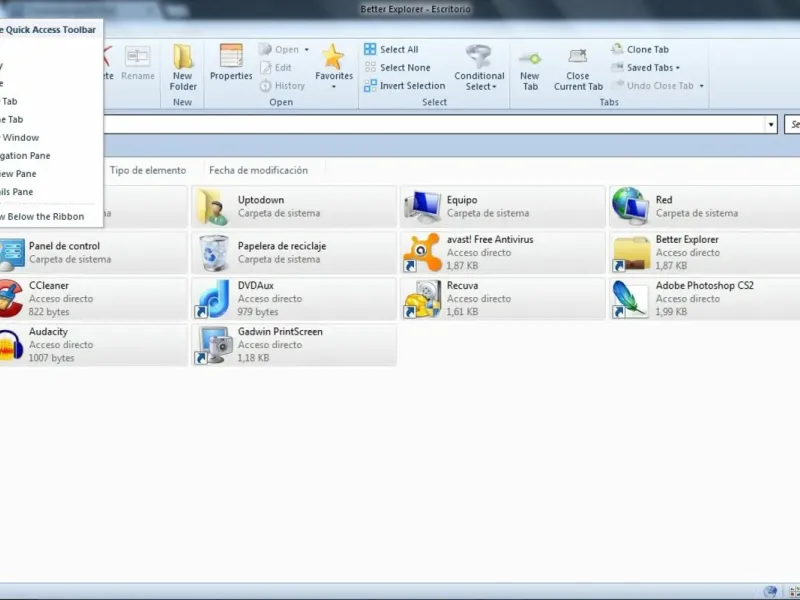Viewport: 800px width, 600px height.
Task: Expand the Undo Close Tab dropdown arrow
Action: [702, 86]
